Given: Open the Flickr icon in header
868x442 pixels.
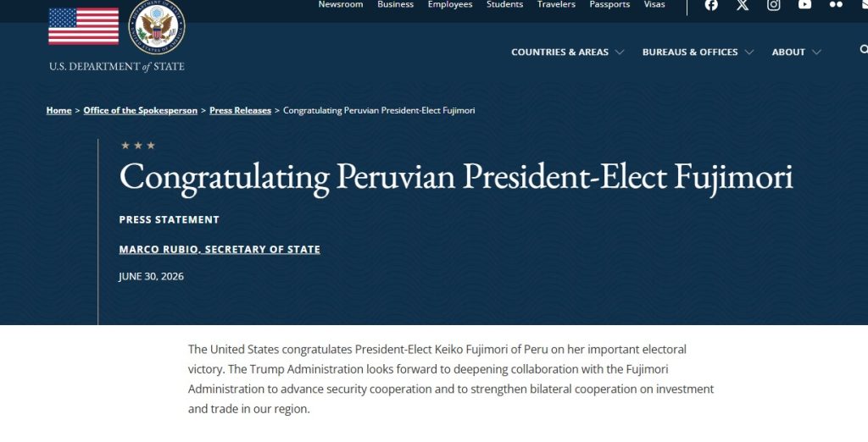Looking at the screenshot, I should (x=836, y=4).
